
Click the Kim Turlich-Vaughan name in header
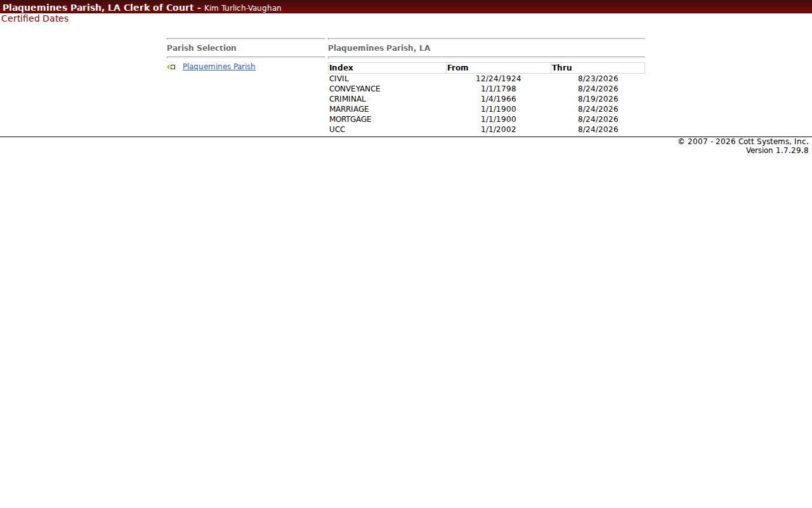pyautogui.click(x=243, y=8)
